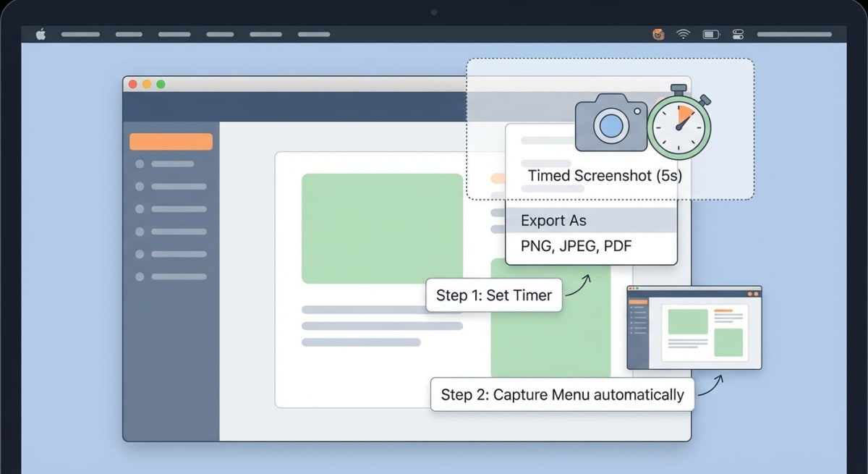
Task: Click the Apple menu icon
Action: [41, 33]
